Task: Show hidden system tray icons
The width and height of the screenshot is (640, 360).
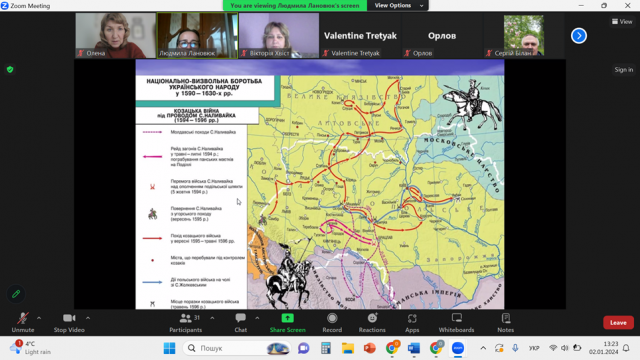Action: click(x=483, y=348)
